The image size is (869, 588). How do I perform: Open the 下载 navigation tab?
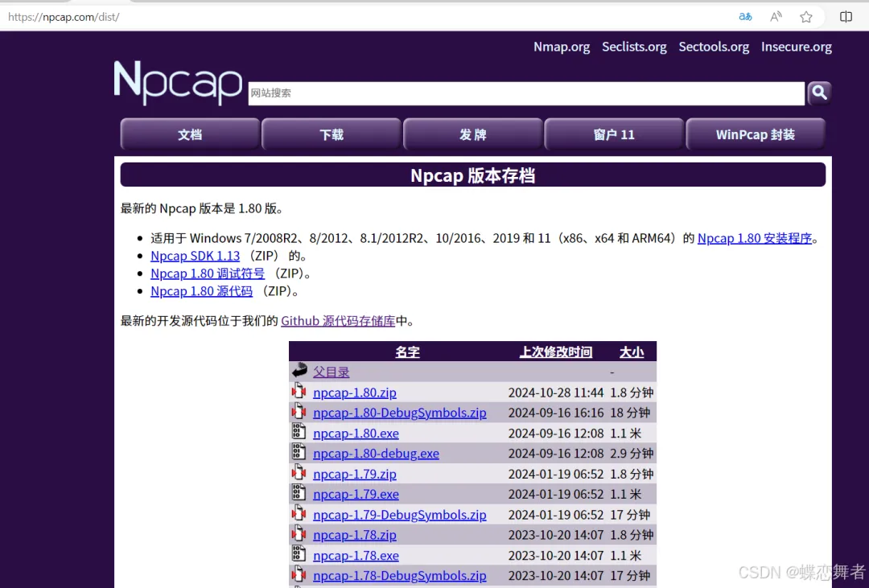332,134
